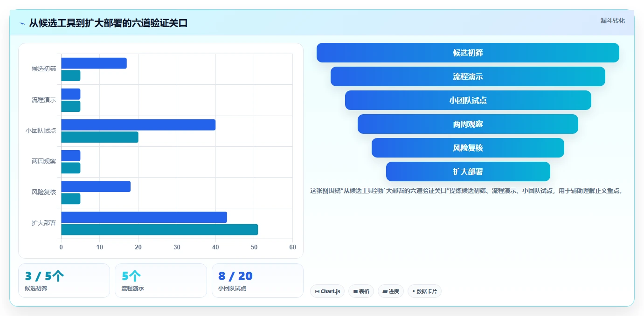Select the 扩大部署 funnel stage
644x316 pixels.
[x=468, y=172]
